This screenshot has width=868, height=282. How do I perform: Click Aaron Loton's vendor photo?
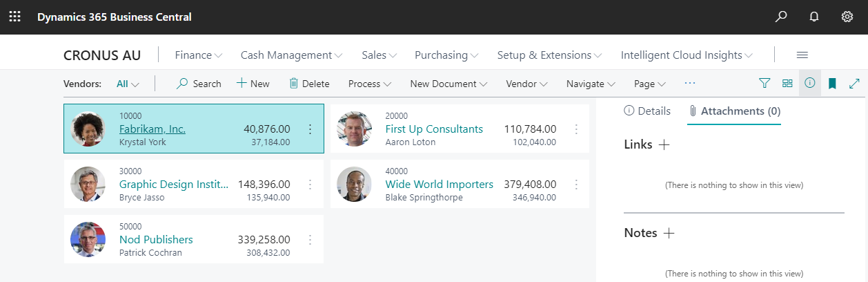(355, 129)
